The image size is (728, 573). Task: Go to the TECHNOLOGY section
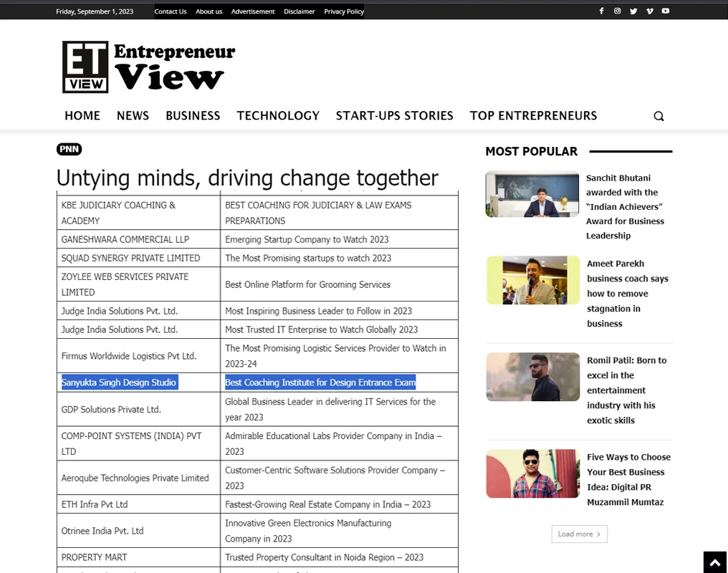coord(278,115)
